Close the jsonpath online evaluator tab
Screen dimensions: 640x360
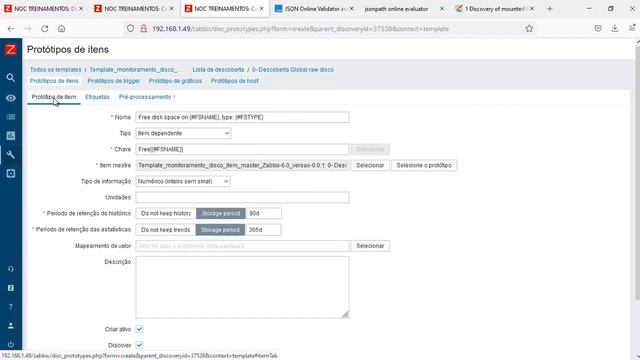click(x=442, y=9)
